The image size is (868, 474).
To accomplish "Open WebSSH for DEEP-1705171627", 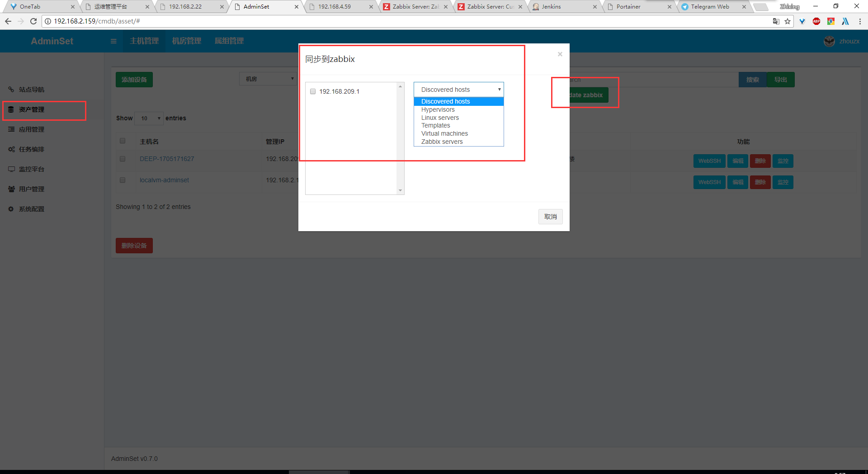I will [709, 161].
